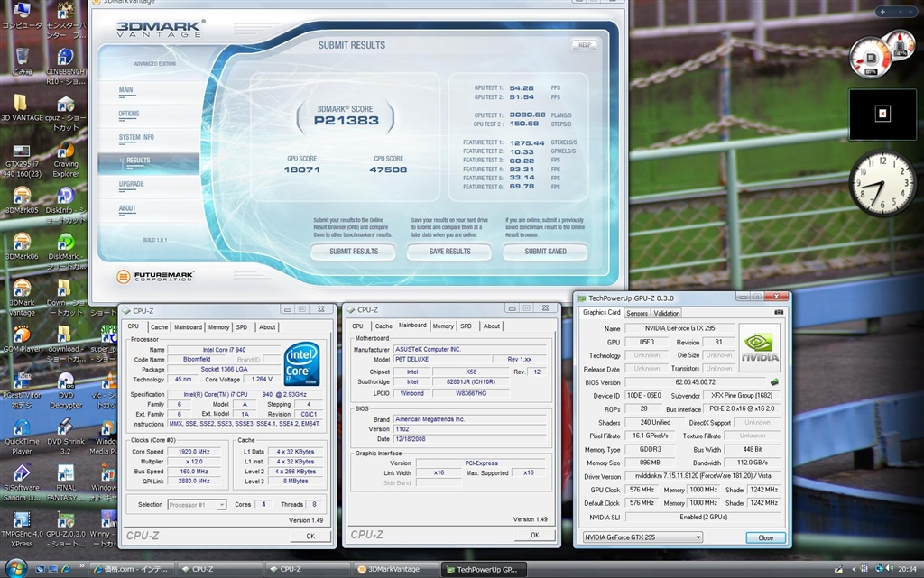
Task: Open the CINEBENCH R10 desktop shortcut
Action: [x=65, y=66]
